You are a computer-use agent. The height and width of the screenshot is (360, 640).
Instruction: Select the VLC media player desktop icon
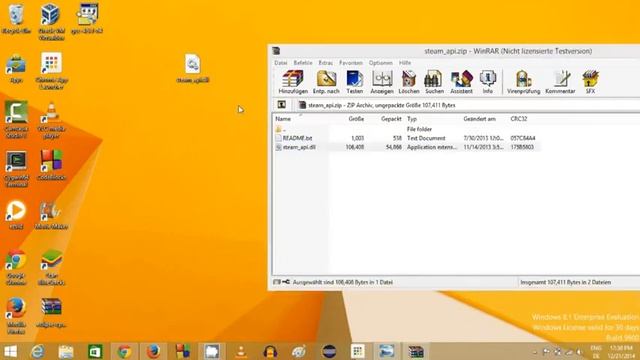(51, 120)
